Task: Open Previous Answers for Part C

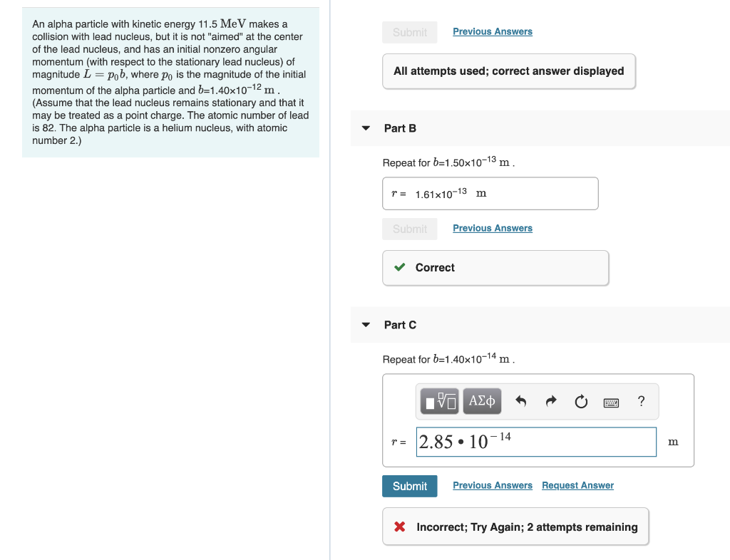Action: click(x=492, y=485)
